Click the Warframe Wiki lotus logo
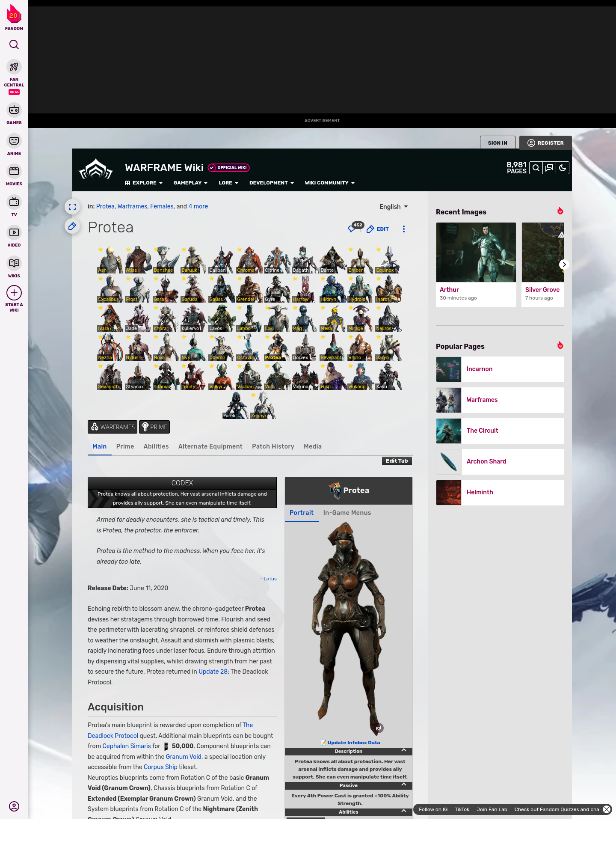Image resolution: width=616 pixels, height=856 pixels. pos(96,169)
